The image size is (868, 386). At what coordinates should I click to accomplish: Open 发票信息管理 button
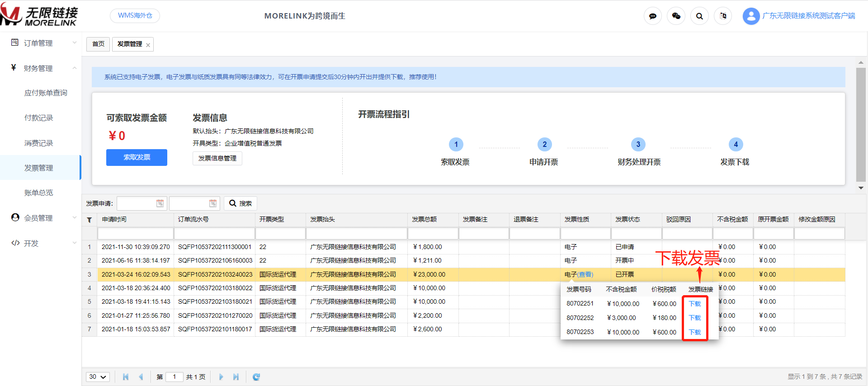217,158
